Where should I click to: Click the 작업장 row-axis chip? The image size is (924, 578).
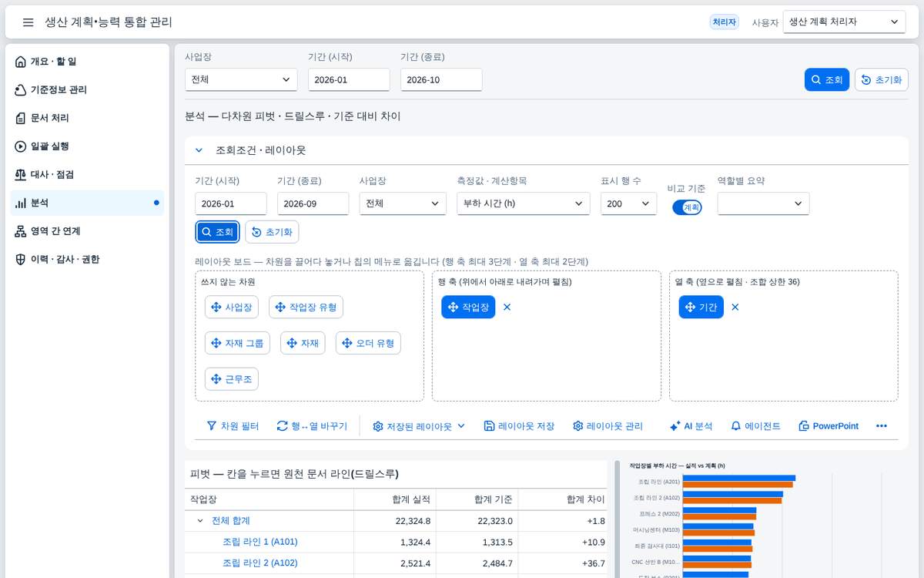click(x=468, y=307)
